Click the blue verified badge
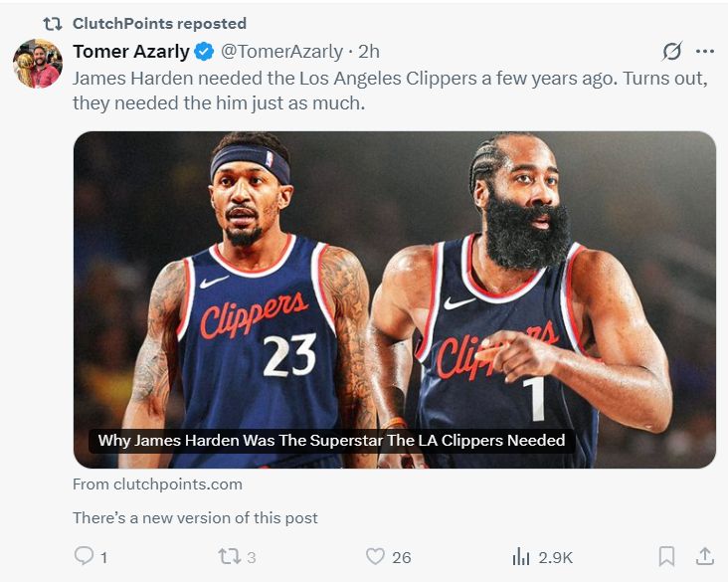 (x=204, y=52)
